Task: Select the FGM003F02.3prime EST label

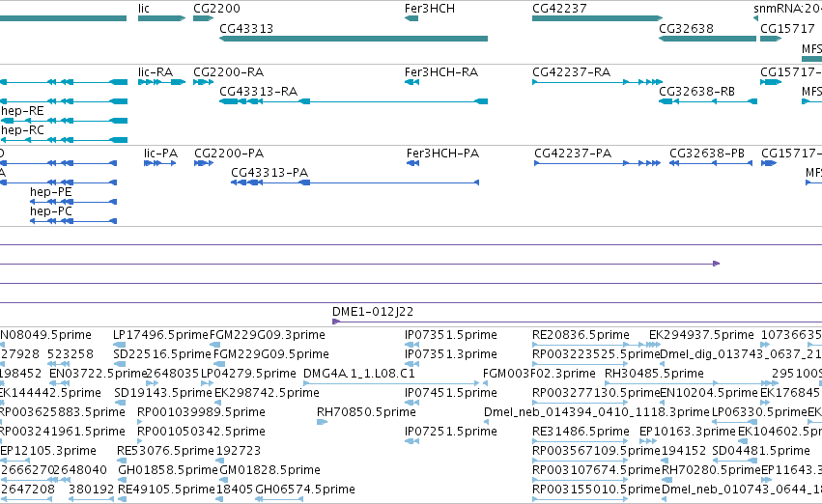Action: pyautogui.click(x=539, y=374)
